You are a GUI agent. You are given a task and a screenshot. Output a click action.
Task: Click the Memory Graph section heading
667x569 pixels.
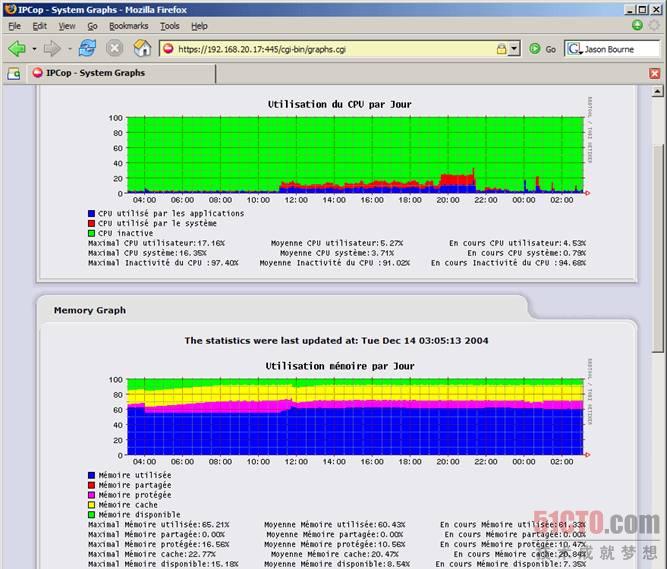90,310
